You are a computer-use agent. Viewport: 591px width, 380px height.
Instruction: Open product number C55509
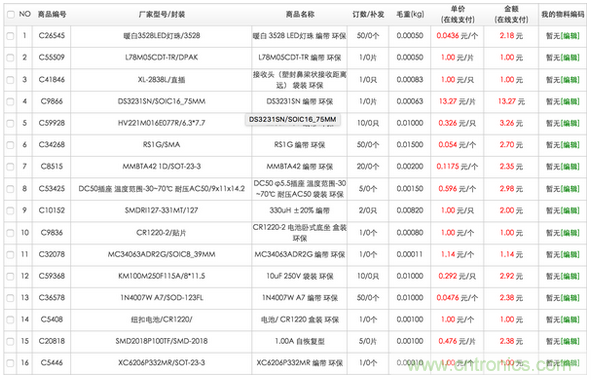pyautogui.click(x=52, y=57)
